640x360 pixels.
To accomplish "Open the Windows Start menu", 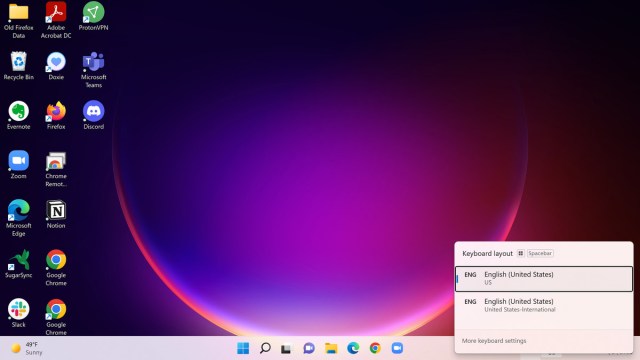I will click(243, 348).
